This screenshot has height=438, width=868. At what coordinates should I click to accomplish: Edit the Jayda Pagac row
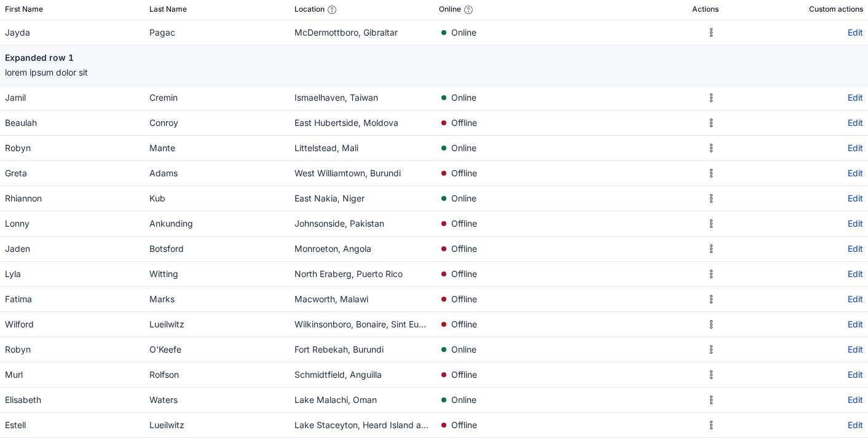click(x=855, y=33)
